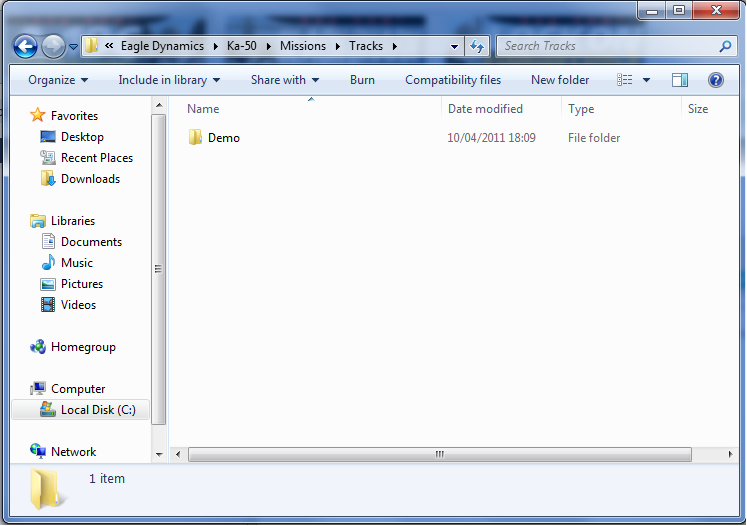The image size is (747, 526).
Task: Click the Music note icon
Action: pos(48,263)
